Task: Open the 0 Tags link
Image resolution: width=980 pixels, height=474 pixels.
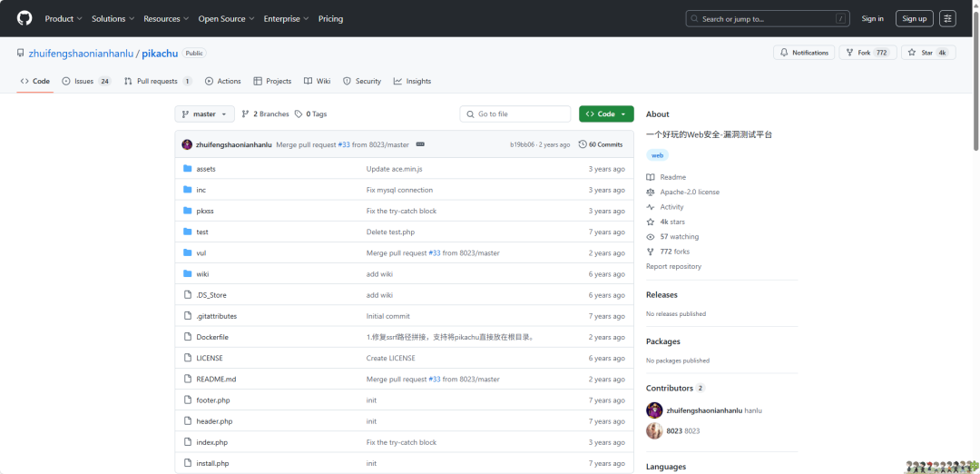Action: pyautogui.click(x=310, y=114)
